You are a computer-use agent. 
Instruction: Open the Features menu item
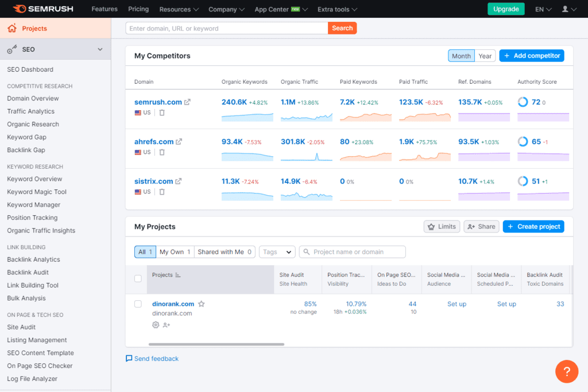105,9
